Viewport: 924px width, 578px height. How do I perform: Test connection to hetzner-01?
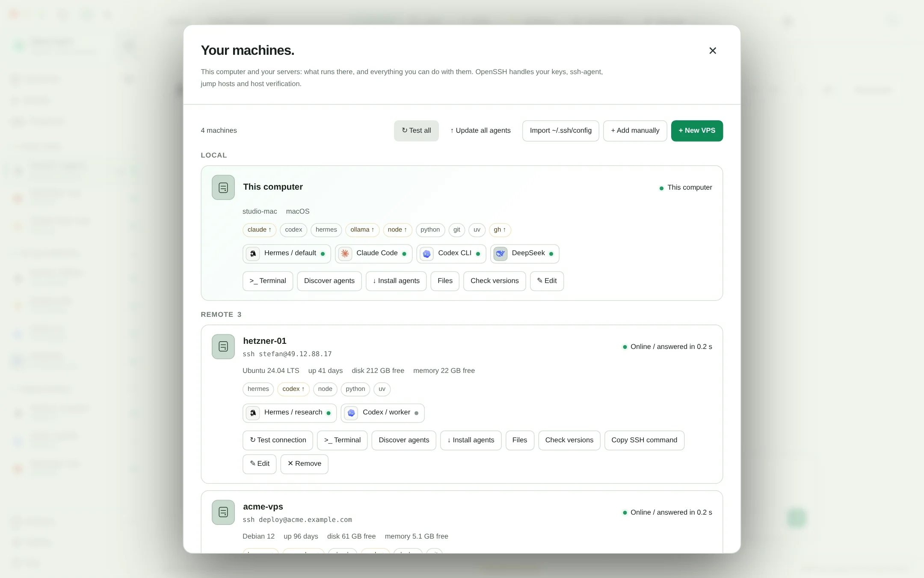[x=278, y=440]
